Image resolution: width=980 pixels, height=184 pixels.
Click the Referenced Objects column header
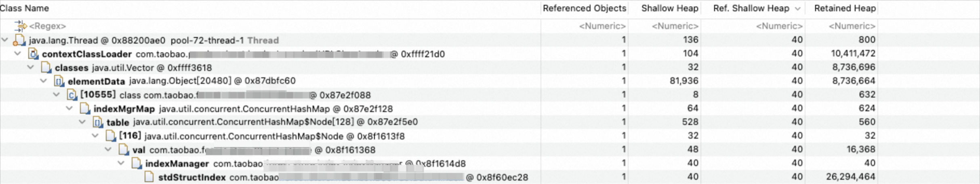pyautogui.click(x=584, y=8)
